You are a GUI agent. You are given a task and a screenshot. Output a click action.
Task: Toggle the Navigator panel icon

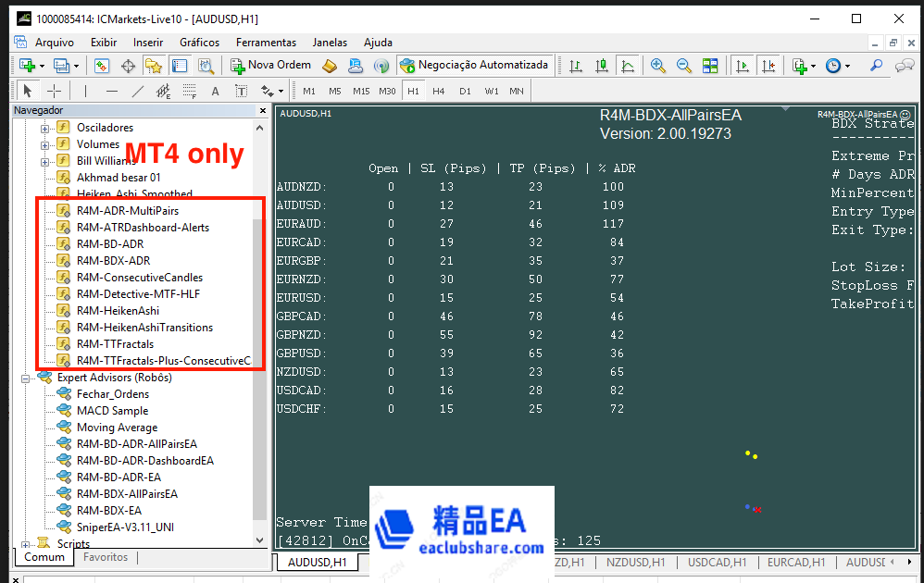[154, 66]
